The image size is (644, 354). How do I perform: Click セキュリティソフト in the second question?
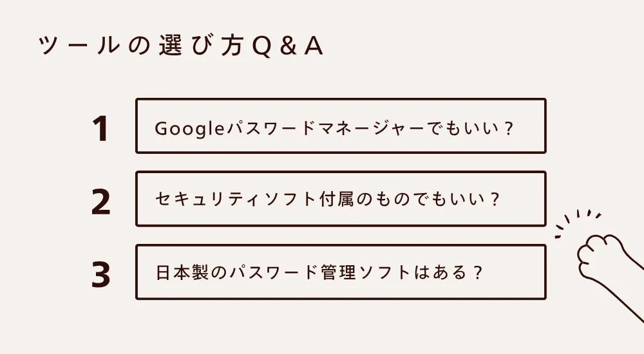236,200
